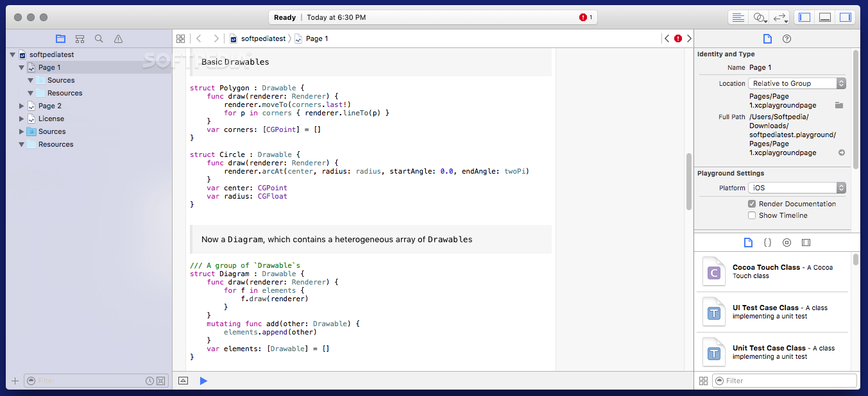Click the error badge in the activity viewer
The image size is (868, 396).
(584, 17)
